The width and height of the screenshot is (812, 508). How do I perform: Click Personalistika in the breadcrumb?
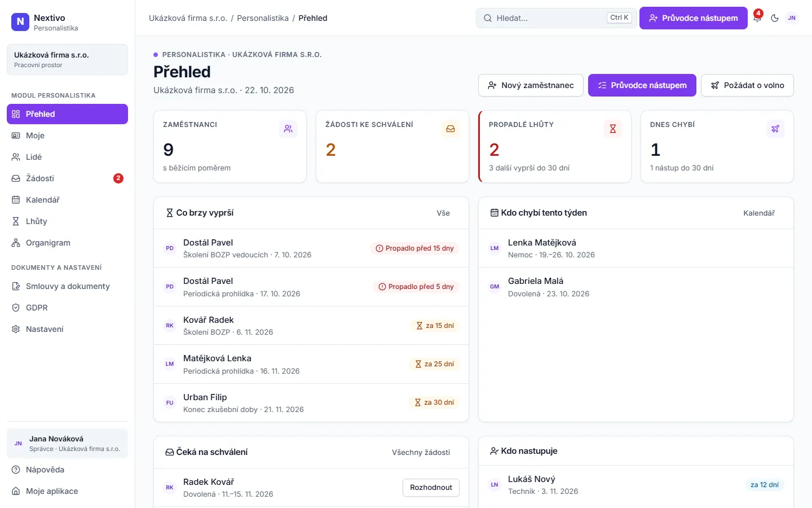(x=263, y=18)
